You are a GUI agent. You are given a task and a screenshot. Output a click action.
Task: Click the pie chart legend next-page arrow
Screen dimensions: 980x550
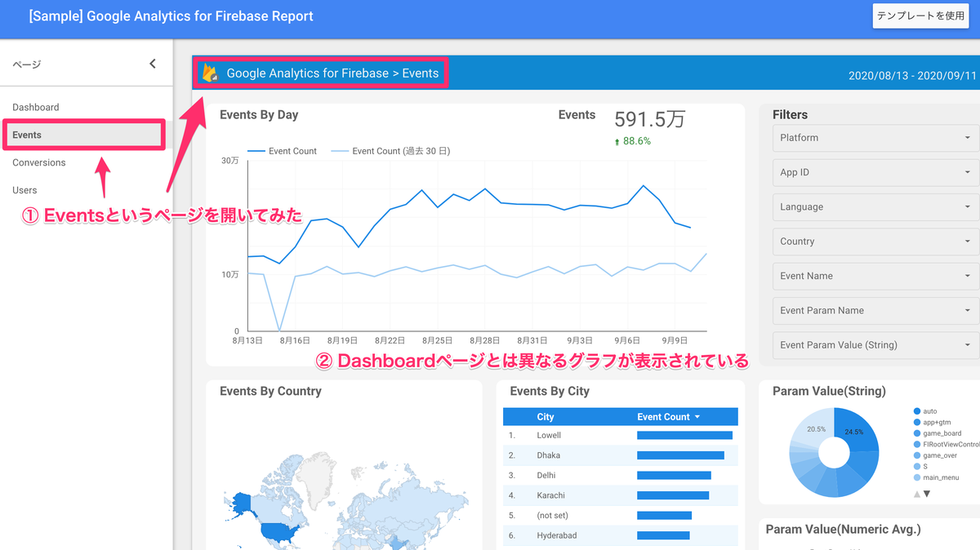(x=927, y=494)
